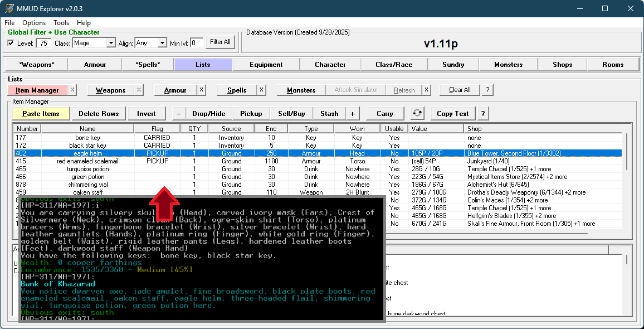Open help with the ? beside Copy Text
644x329 pixels.
point(482,113)
